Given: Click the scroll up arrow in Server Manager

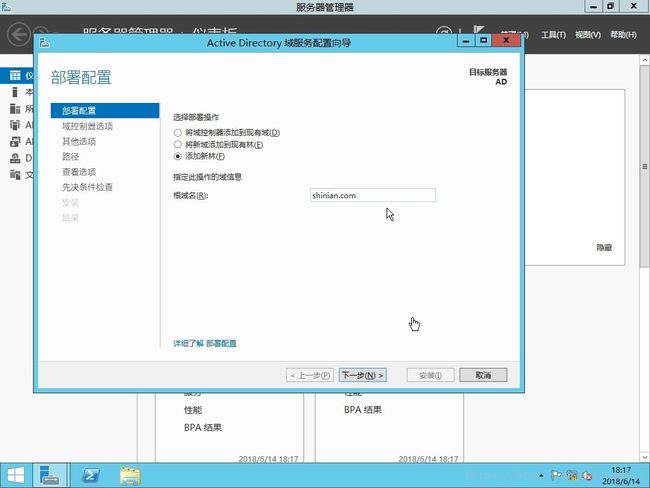Looking at the screenshot, I should click(645, 60).
